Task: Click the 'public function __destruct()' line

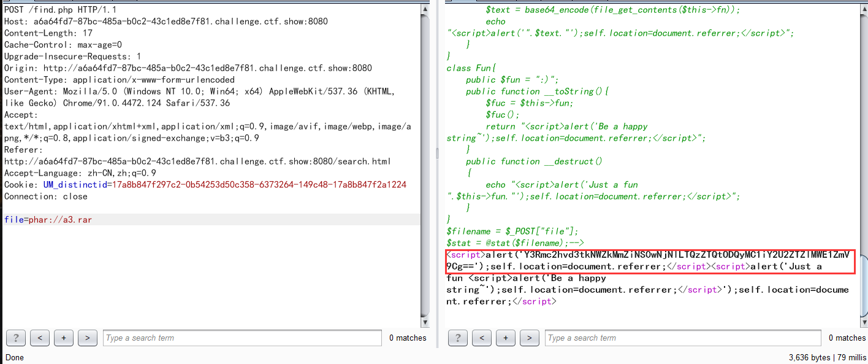Action: tap(535, 161)
